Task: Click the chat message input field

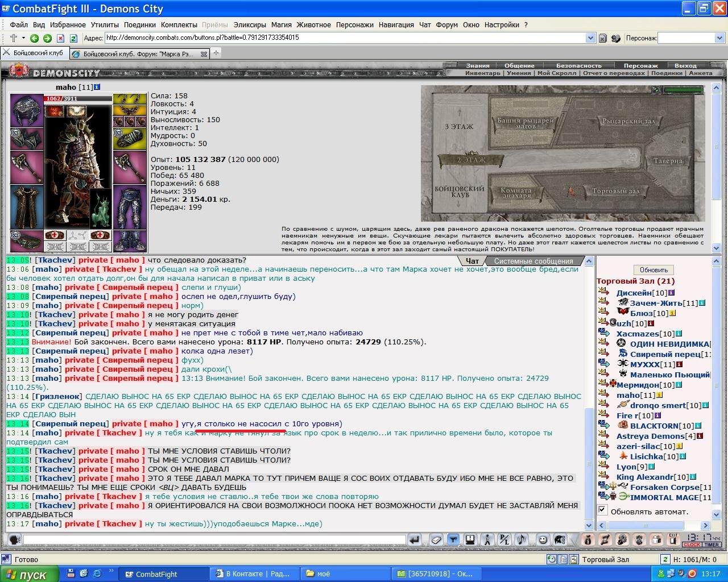Action: click(215, 540)
